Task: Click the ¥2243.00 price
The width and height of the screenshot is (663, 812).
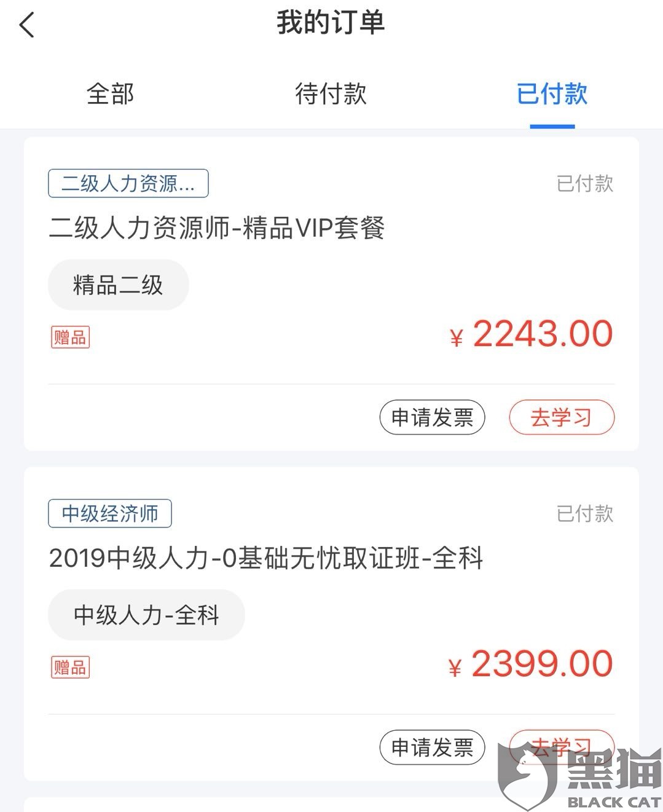Action: [532, 335]
